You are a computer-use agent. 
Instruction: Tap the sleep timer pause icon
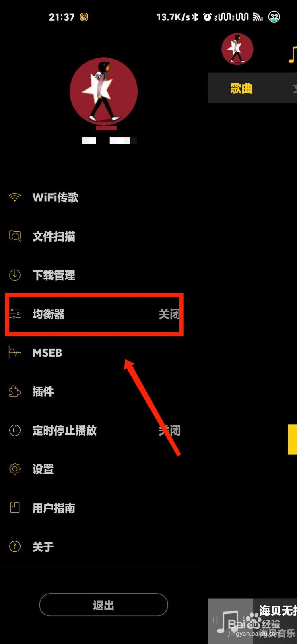click(x=15, y=430)
